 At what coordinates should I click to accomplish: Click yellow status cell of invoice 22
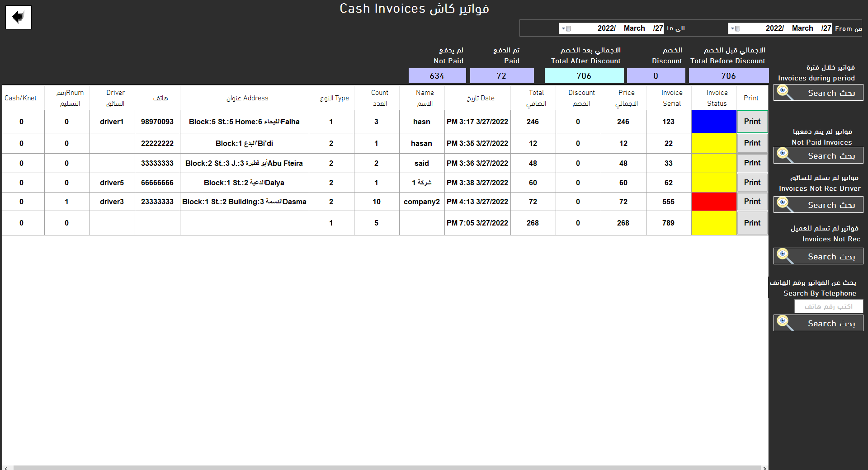(x=714, y=143)
